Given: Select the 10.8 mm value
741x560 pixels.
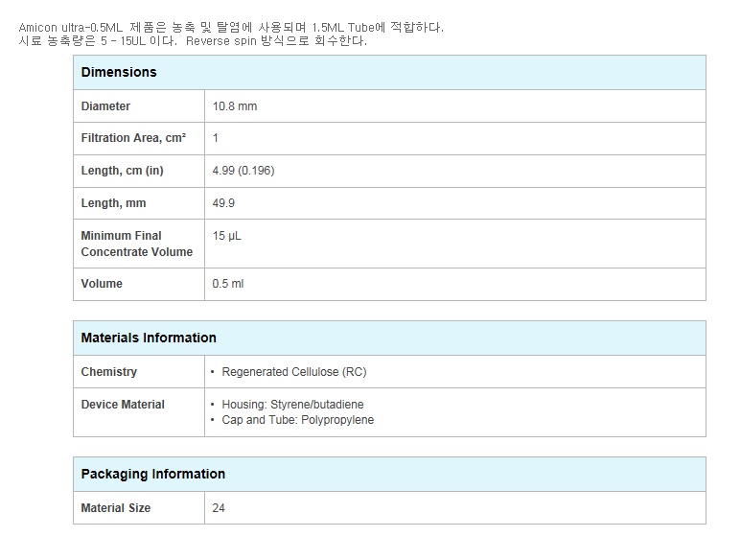Looking at the screenshot, I should click(235, 106).
